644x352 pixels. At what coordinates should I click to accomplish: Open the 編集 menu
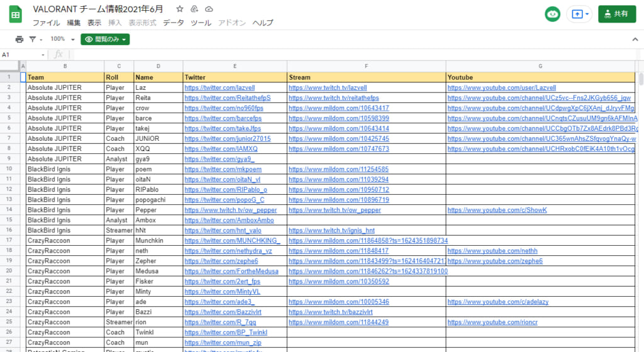(74, 23)
